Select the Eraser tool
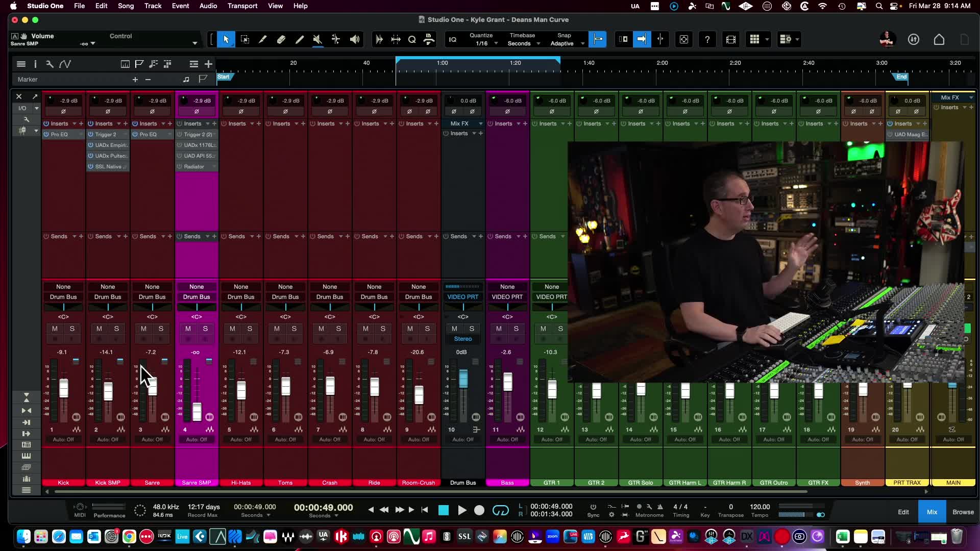This screenshot has height=551, width=980. [x=281, y=39]
